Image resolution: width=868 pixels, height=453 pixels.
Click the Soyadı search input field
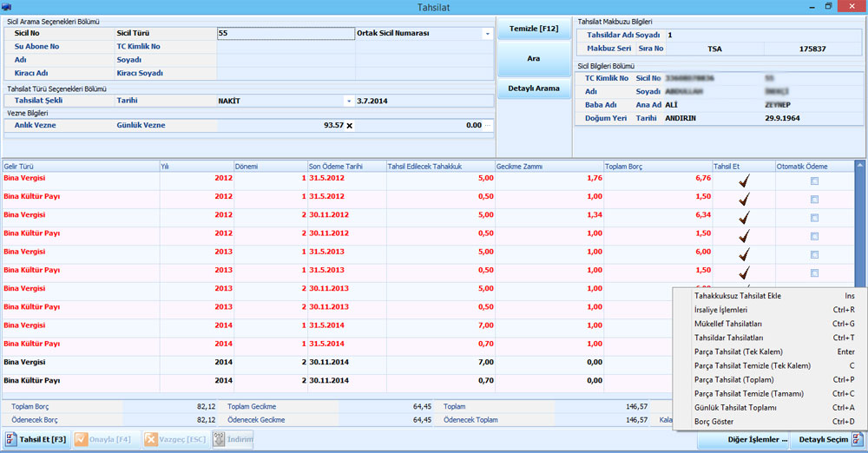424,60
